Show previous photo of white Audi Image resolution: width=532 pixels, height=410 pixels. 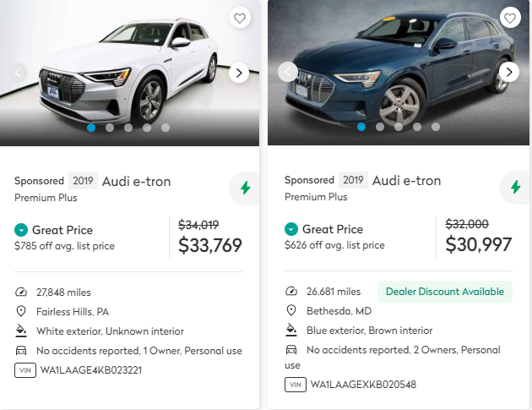click(x=19, y=73)
